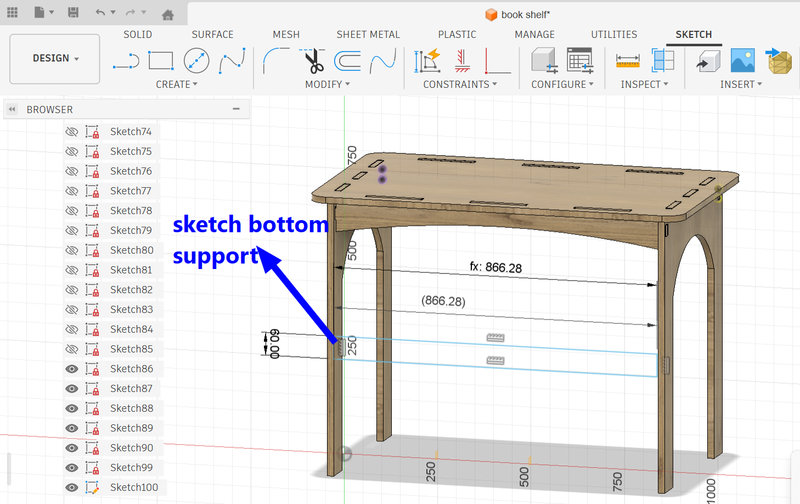The height and width of the screenshot is (504, 800).
Task: Show Sketch74 using its eye icon
Action: click(x=72, y=132)
